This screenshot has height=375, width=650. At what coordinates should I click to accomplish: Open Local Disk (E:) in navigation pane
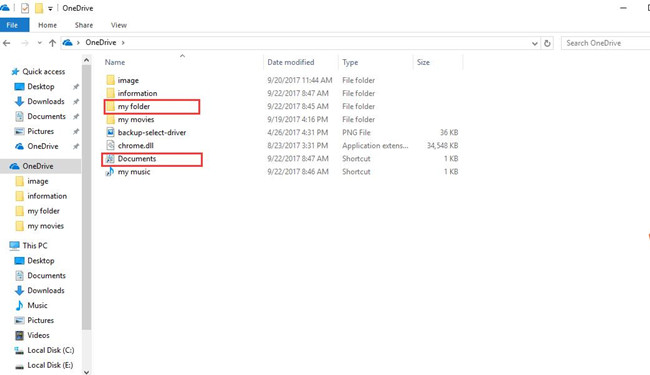tap(50, 365)
